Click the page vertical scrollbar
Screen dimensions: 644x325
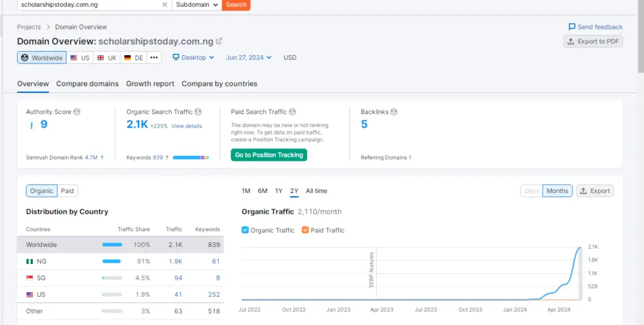tap(641, 37)
